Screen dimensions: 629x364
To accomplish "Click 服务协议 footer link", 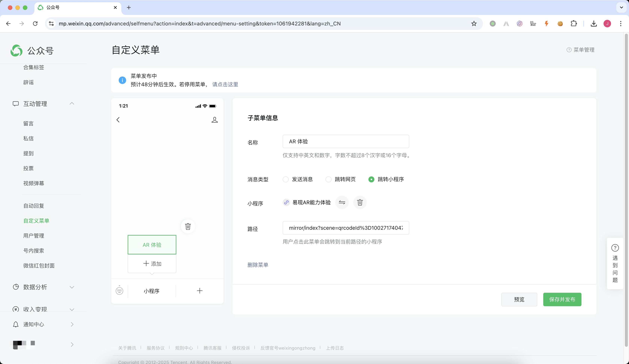I will (x=156, y=348).
